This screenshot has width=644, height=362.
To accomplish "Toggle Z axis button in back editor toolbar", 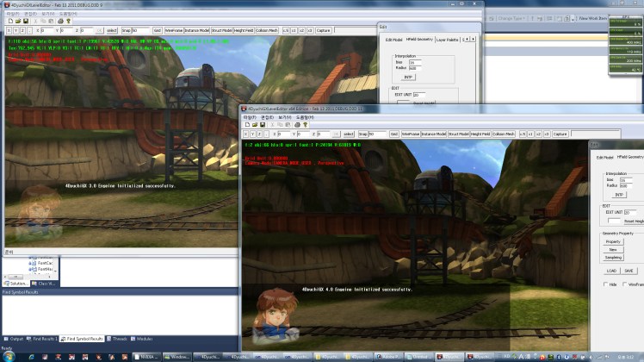I will pos(22,30).
